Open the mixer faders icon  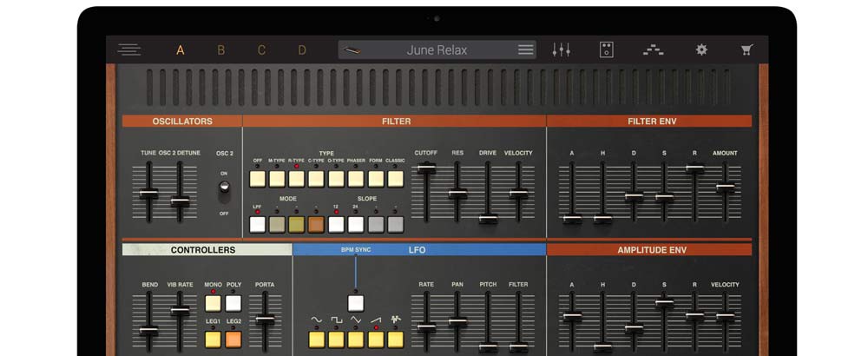coord(562,49)
